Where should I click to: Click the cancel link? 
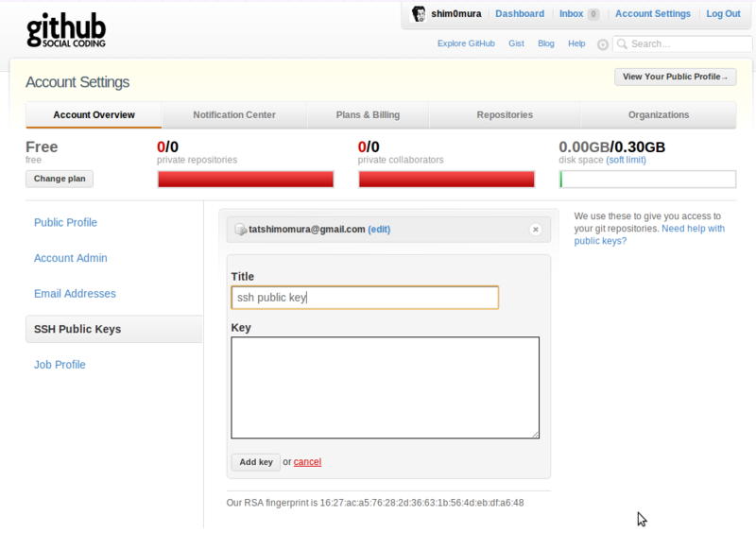point(307,462)
